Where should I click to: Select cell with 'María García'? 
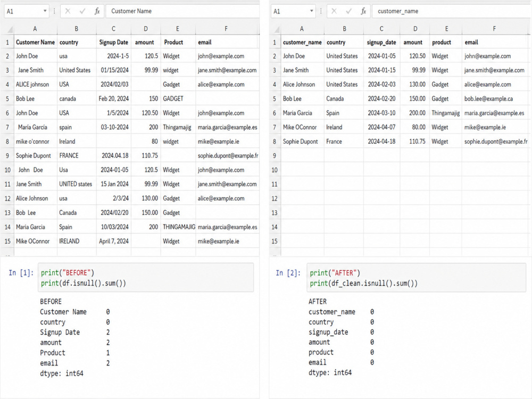[x=35, y=127]
